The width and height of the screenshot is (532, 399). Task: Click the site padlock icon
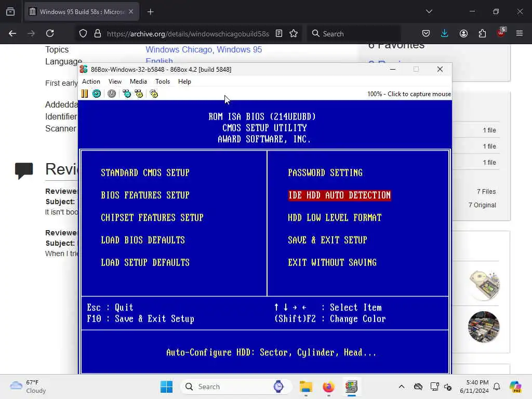click(98, 33)
